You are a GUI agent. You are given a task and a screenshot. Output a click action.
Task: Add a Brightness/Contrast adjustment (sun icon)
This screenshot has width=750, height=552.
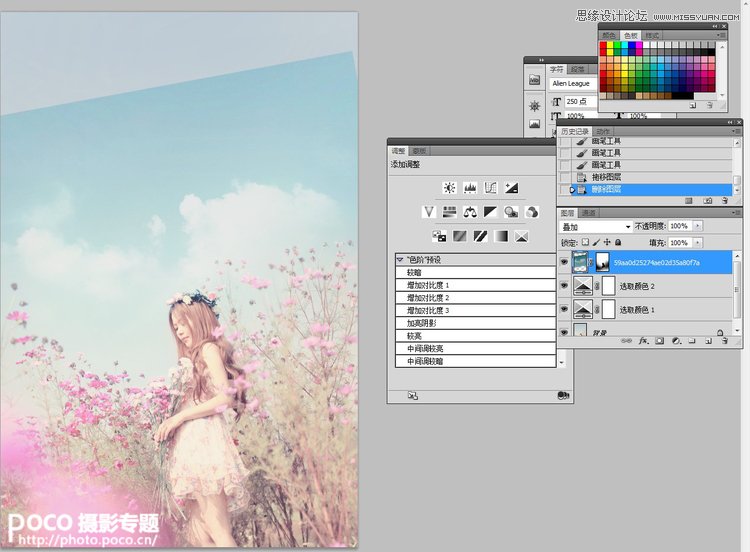pyautogui.click(x=449, y=188)
